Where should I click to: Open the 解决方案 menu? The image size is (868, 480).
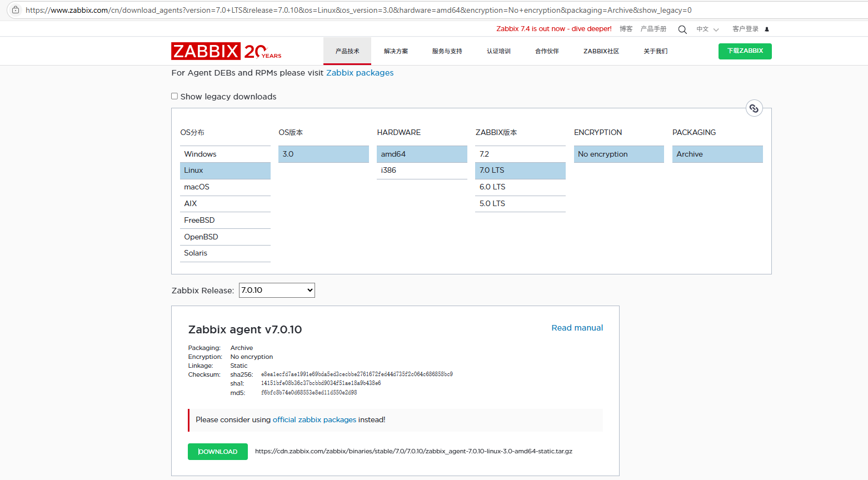click(396, 51)
